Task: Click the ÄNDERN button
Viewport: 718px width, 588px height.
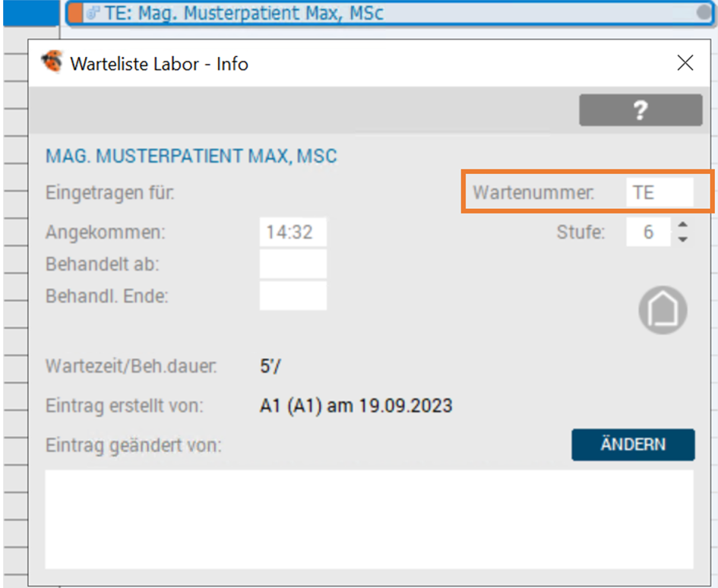Action: coord(633,444)
